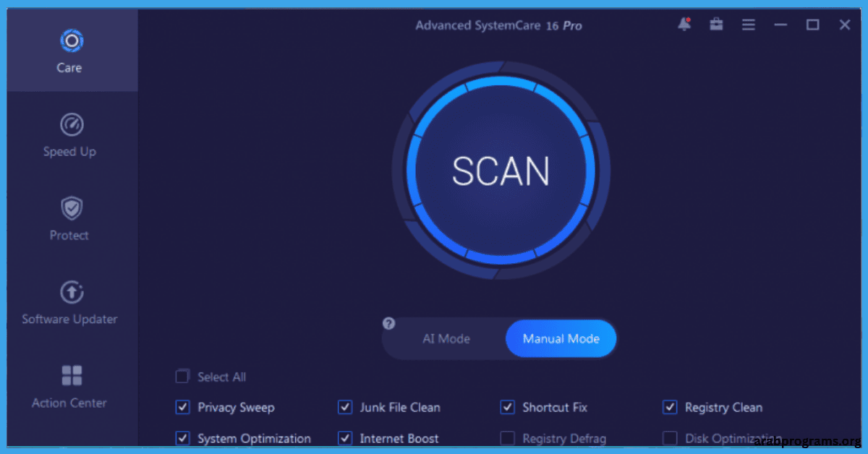Start the big SCAN button

tap(501, 171)
